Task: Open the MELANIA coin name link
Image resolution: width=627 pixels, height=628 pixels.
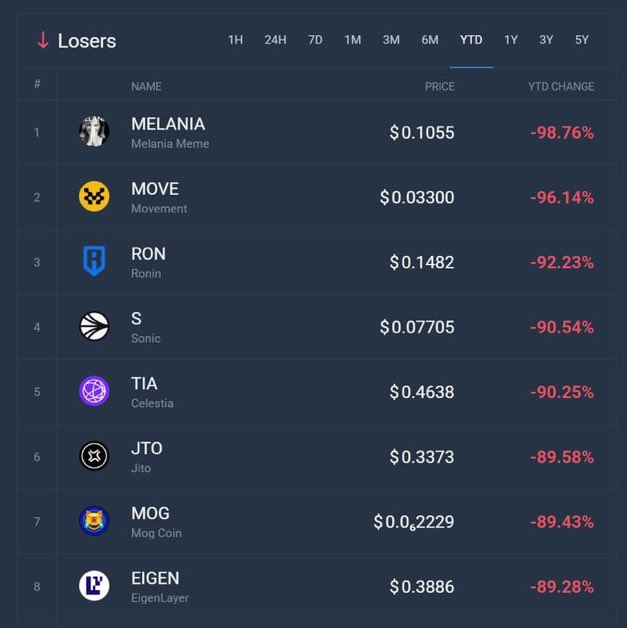Action: click(168, 124)
